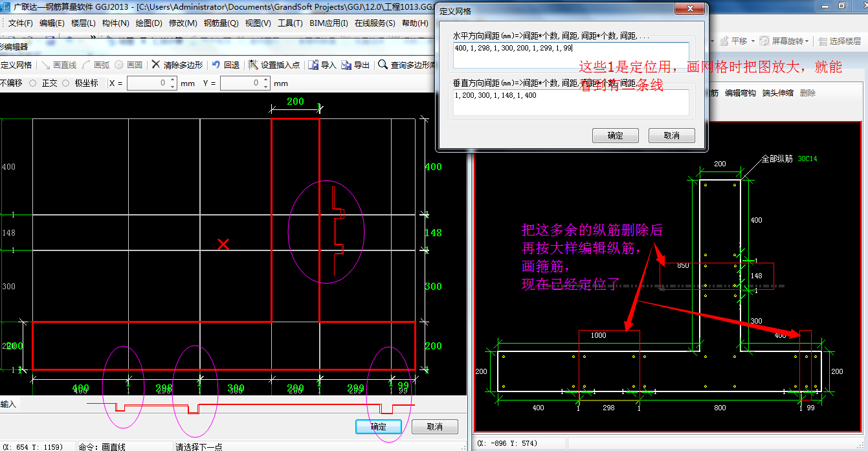The height and width of the screenshot is (451, 868).
Task: Select the 画直线 draw line tool
Action: [60, 65]
